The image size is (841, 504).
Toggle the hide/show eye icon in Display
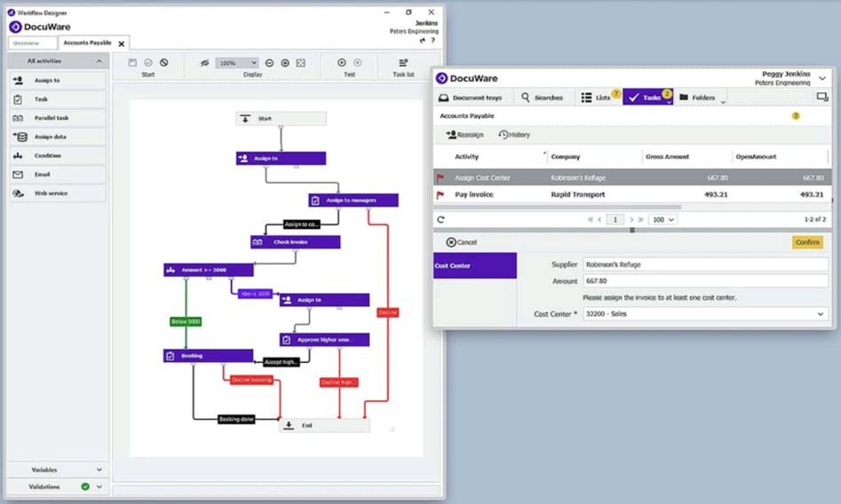(204, 63)
